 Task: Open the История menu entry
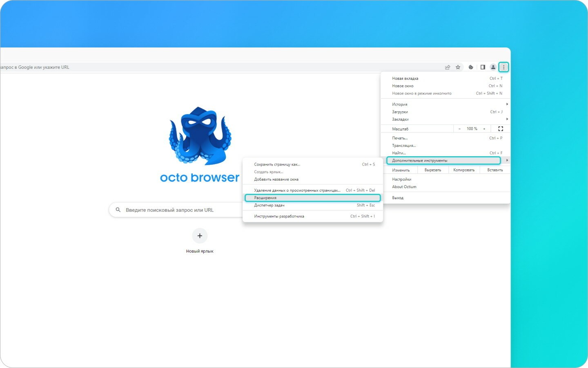pyautogui.click(x=445, y=104)
